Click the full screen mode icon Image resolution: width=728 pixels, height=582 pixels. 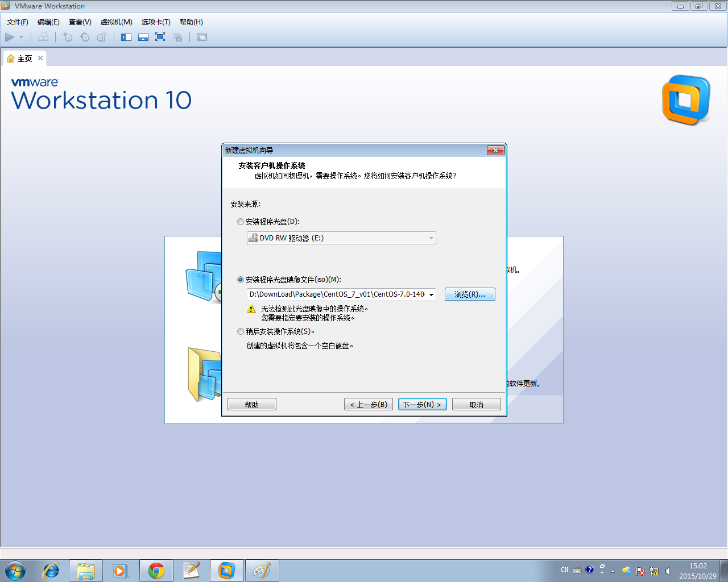(x=160, y=37)
